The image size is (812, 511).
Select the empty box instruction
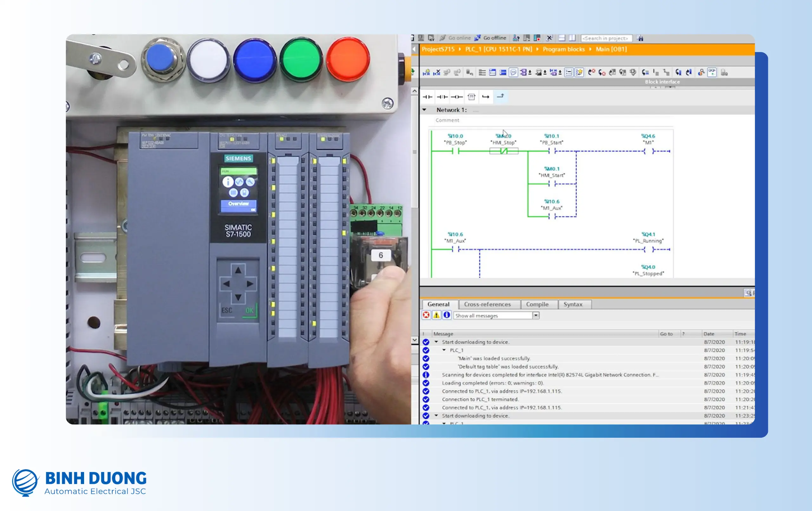(471, 97)
